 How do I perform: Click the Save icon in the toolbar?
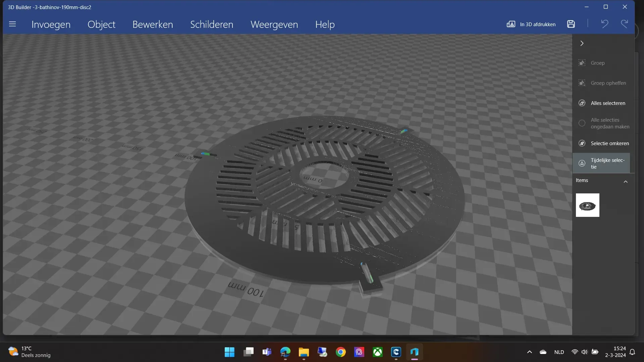click(x=571, y=24)
